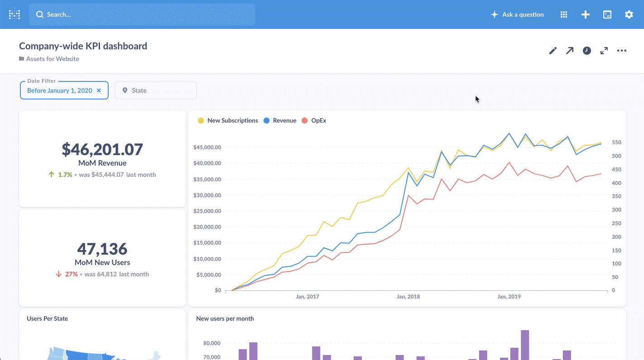Screen dimensions: 644x360
Task: Browse data using the grid icon
Action: tap(563, 14)
